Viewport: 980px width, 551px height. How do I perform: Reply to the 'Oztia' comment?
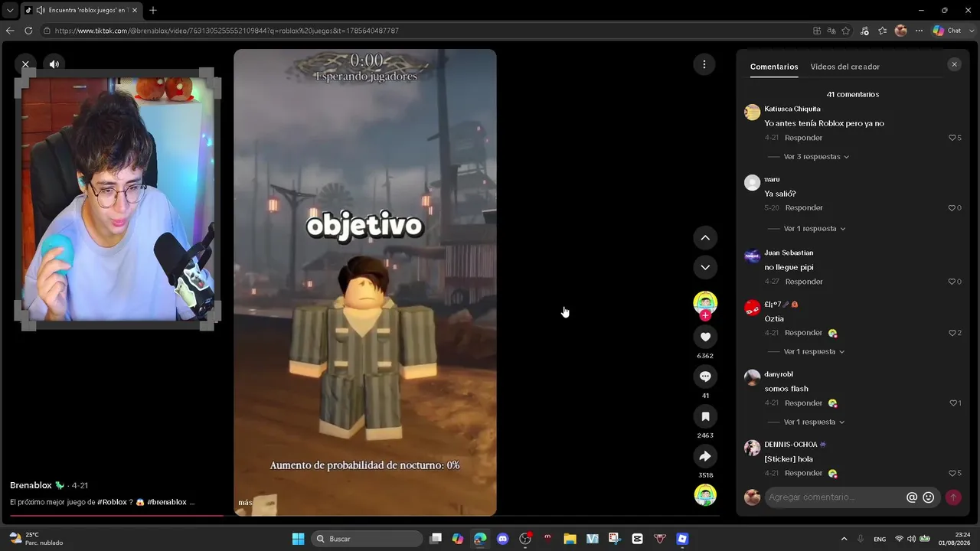pyautogui.click(x=803, y=333)
